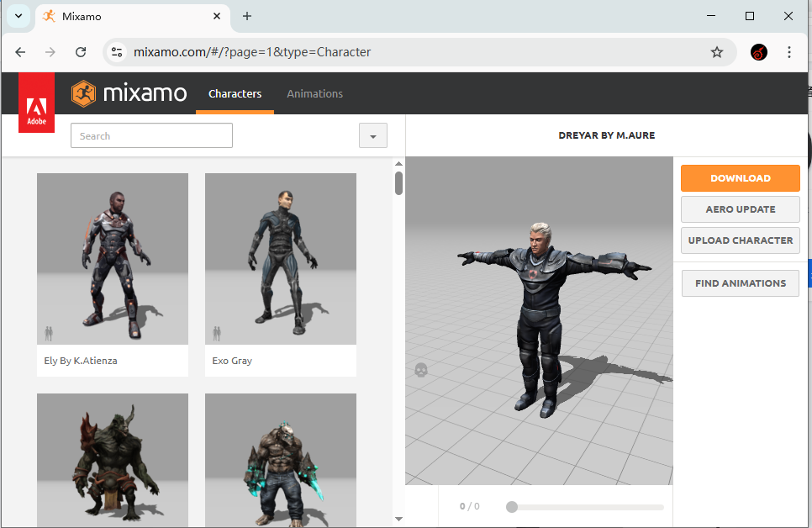Click the Exo Gray name label

click(x=232, y=361)
